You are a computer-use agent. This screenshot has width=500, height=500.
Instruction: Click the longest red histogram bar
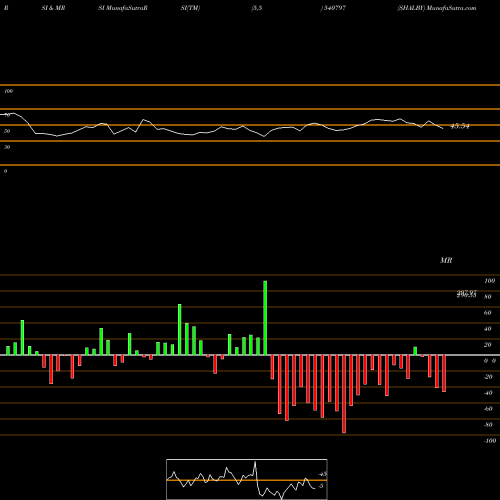pyautogui.click(x=344, y=394)
